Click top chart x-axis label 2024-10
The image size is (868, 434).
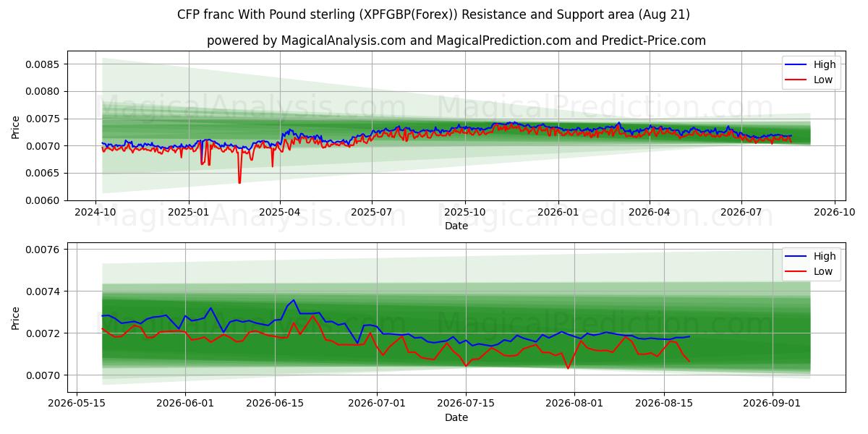96,213
